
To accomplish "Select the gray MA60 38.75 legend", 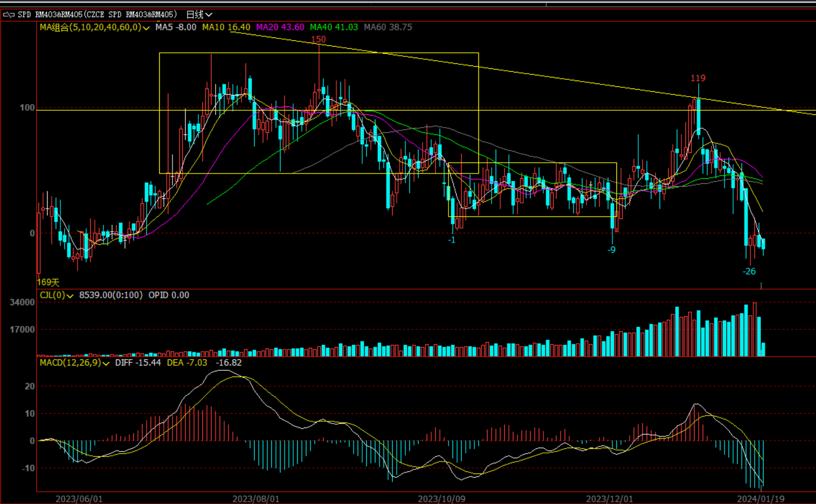I will pos(388,27).
